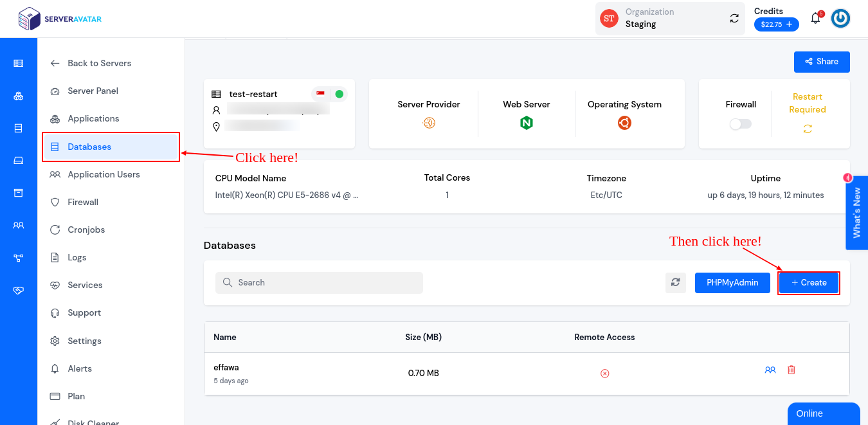Manage users of effawa database
Viewport: 868px width, 425px height.
click(770, 370)
